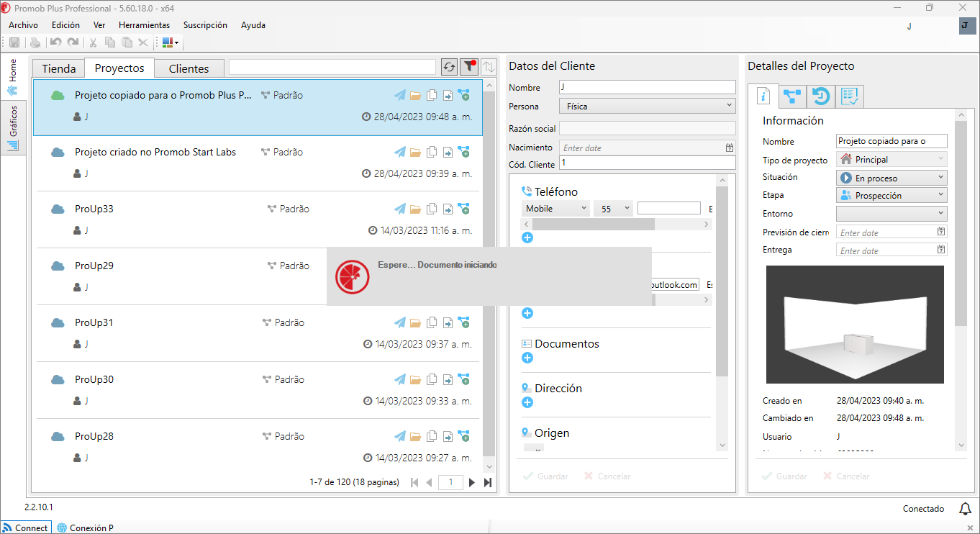Click the refresh project list icon

pyautogui.click(x=449, y=67)
